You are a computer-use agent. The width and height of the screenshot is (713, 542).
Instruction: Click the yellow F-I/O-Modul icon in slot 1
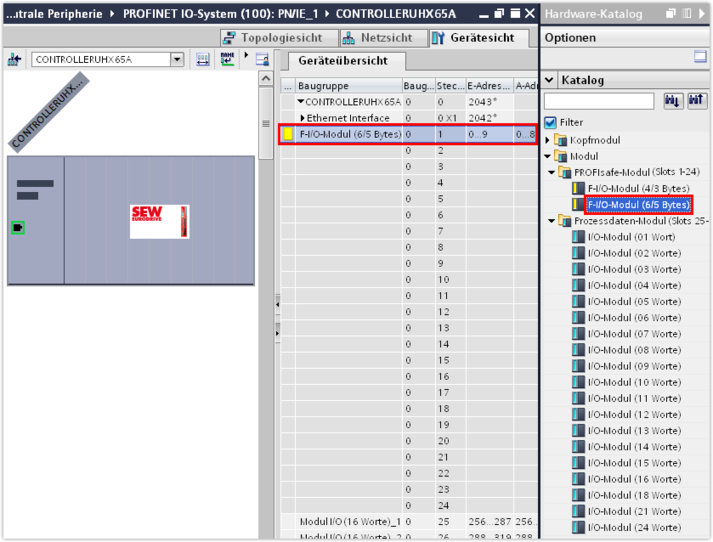pos(287,134)
